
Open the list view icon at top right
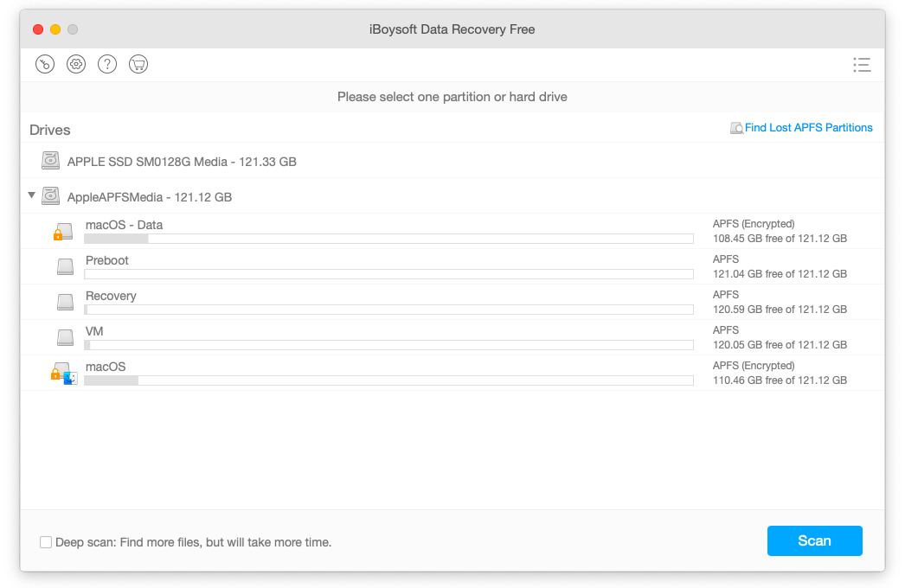tap(861, 65)
